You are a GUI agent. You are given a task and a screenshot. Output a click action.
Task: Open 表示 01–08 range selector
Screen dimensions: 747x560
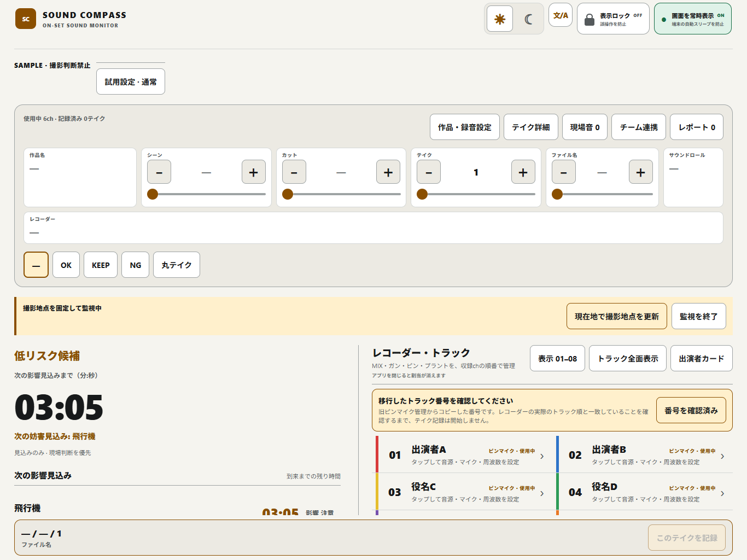point(558,358)
